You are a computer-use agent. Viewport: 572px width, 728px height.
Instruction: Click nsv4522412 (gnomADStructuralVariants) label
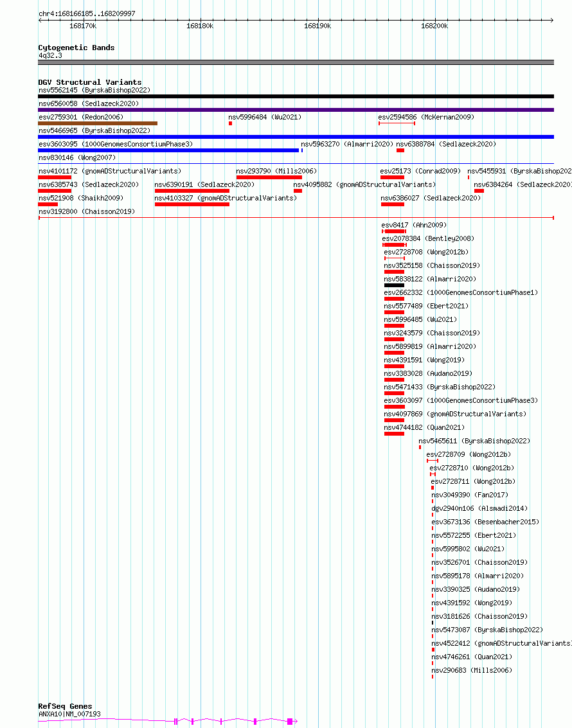click(501, 642)
